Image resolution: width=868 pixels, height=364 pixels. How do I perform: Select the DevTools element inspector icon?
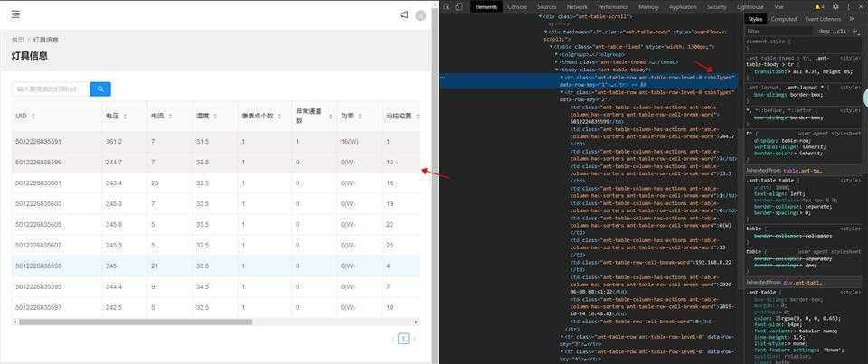click(447, 6)
